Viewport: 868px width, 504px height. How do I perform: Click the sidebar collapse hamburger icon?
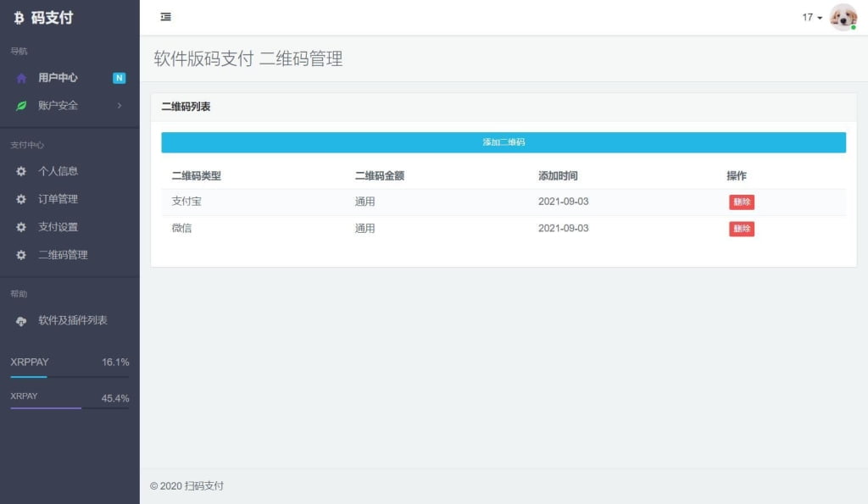click(x=165, y=17)
